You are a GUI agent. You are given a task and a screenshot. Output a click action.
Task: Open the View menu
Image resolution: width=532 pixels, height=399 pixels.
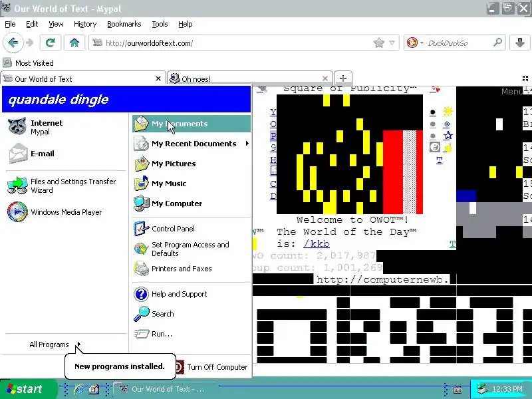click(x=56, y=24)
